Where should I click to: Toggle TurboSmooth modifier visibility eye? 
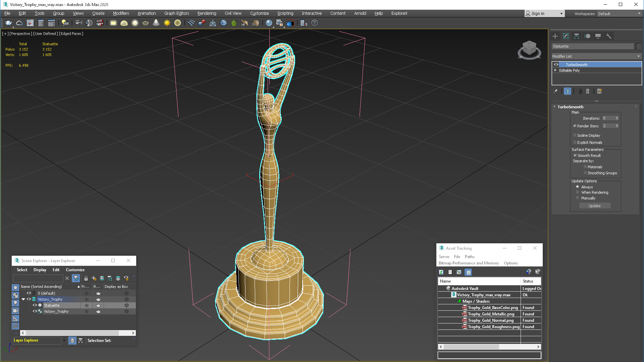coord(556,65)
